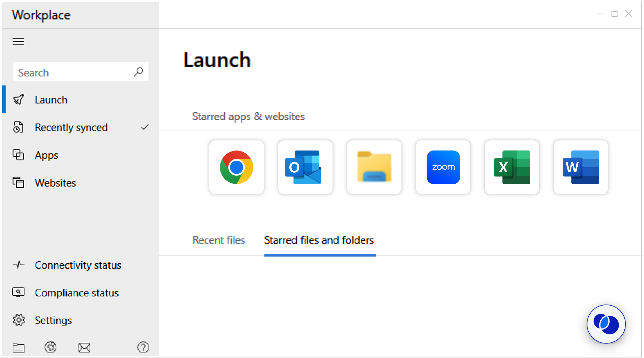Open Excel from the starred apps row
Image resolution: width=644 pixels, height=358 pixels.
pos(512,167)
